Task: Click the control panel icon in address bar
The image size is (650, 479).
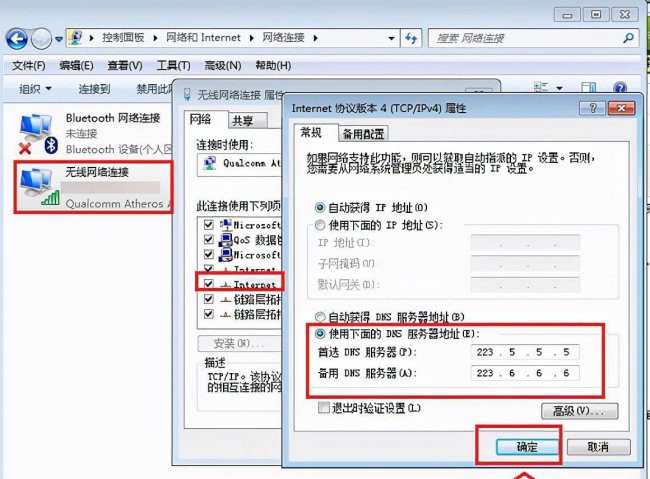Action: point(75,37)
